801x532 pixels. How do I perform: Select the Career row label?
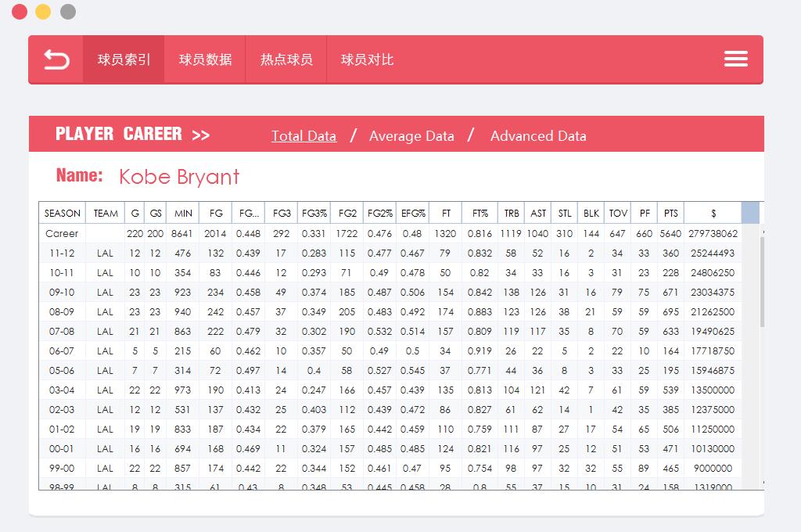[x=62, y=234]
